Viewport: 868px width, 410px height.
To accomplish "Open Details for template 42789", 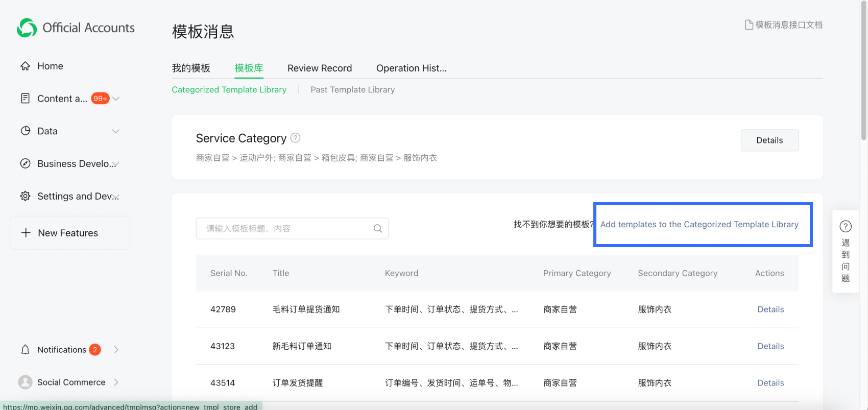I will pos(770,309).
